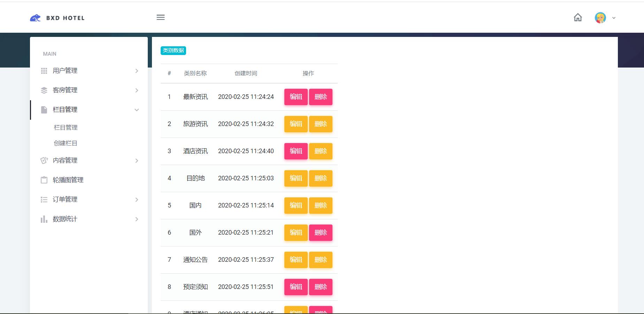644x314 pixels.
Task: Select the 目的地 name cell
Action: point(195,178)
